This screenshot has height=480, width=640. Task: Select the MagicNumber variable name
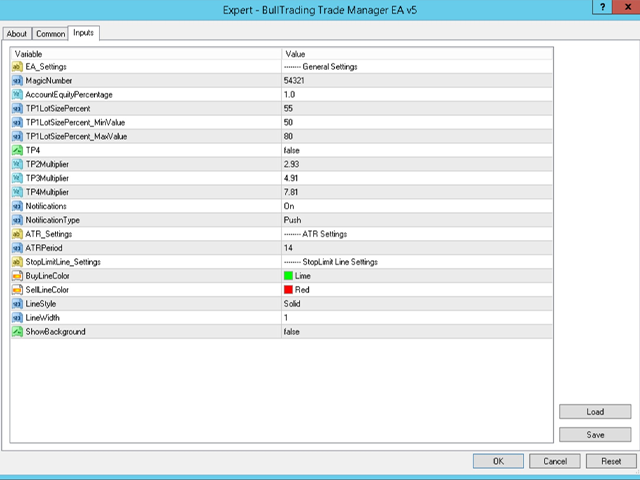click(x=49, y=80)
